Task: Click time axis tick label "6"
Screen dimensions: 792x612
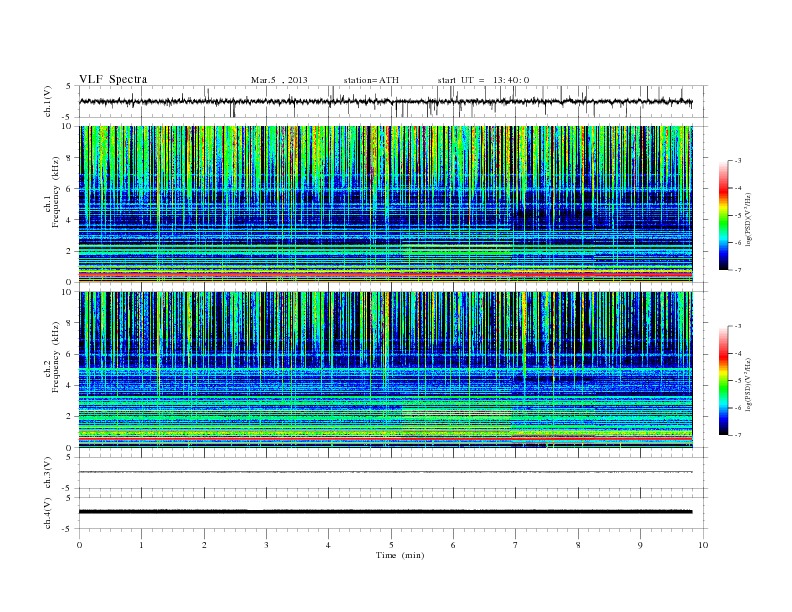Action: coord(453,545)
